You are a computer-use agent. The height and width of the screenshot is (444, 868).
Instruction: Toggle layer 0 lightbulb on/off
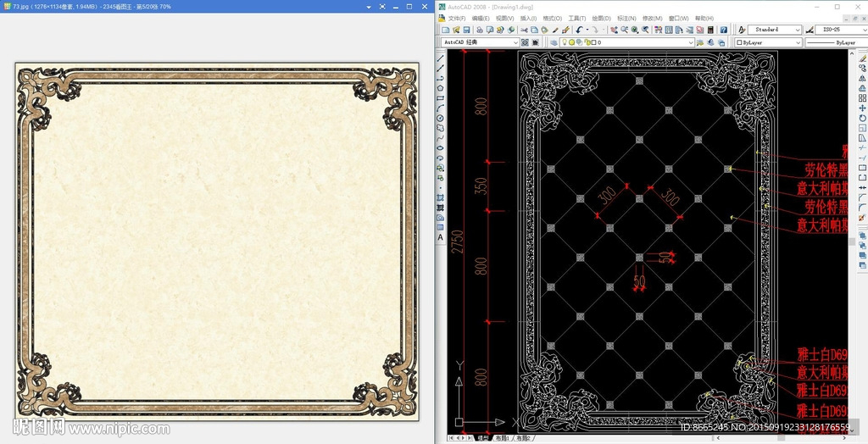point(565,42)
